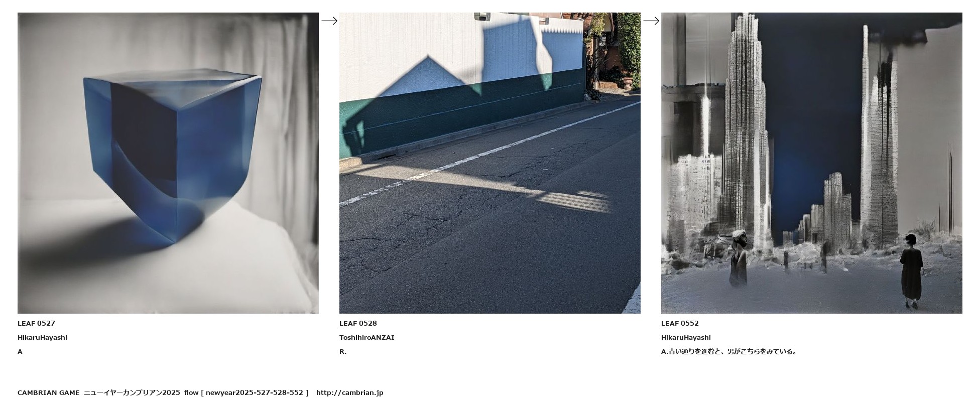The image size is (980, 405).
Task: Open the skyscraper artwork LEAF 0552
Action: tap(811, 163)
